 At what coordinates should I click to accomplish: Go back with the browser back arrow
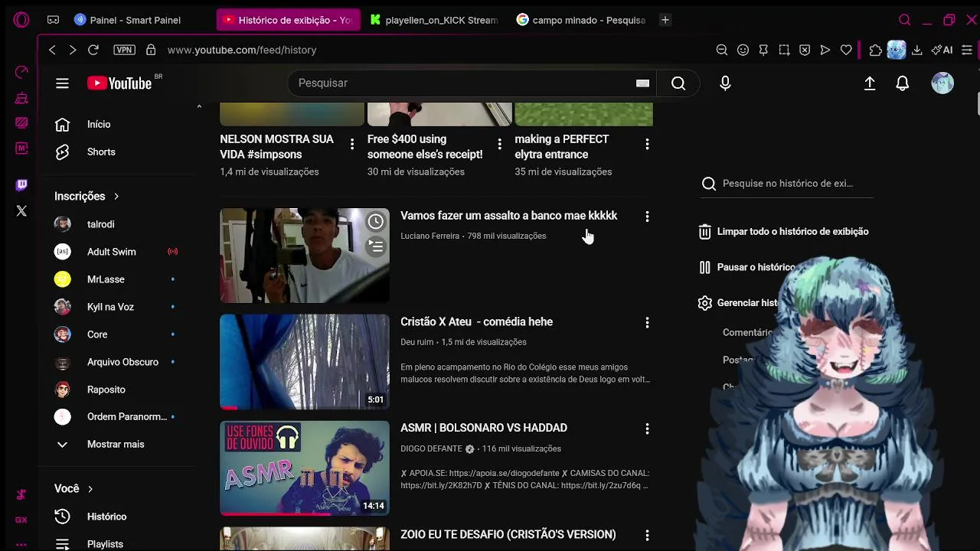tap(52, 50)
